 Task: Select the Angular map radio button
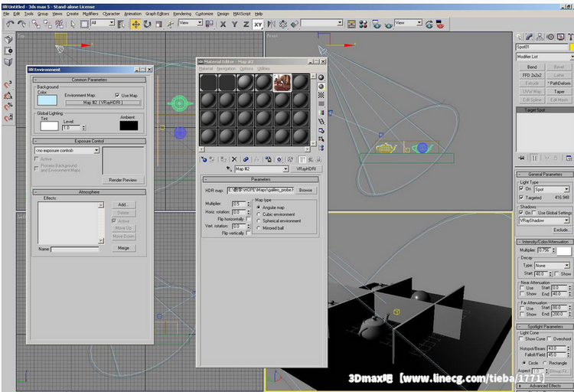pyautogui.click(x=259, y=207)
